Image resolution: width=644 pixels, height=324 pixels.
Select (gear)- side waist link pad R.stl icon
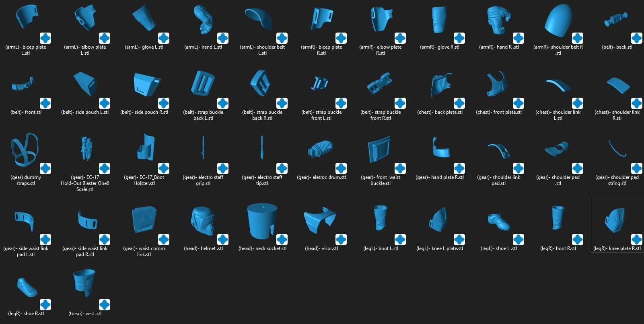coord(88,219)
